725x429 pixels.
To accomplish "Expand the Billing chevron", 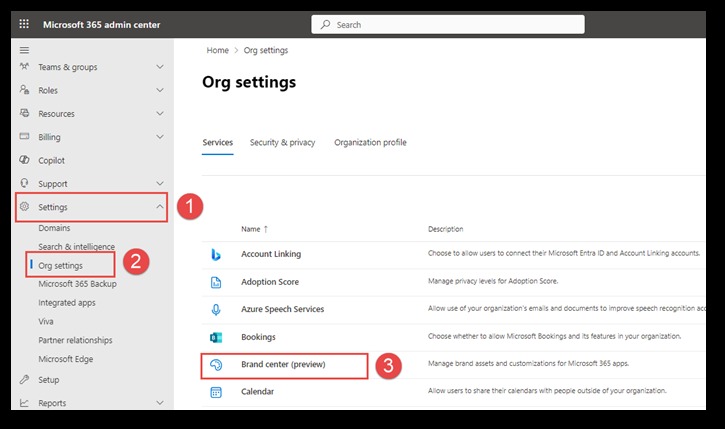I will [160, 136].
